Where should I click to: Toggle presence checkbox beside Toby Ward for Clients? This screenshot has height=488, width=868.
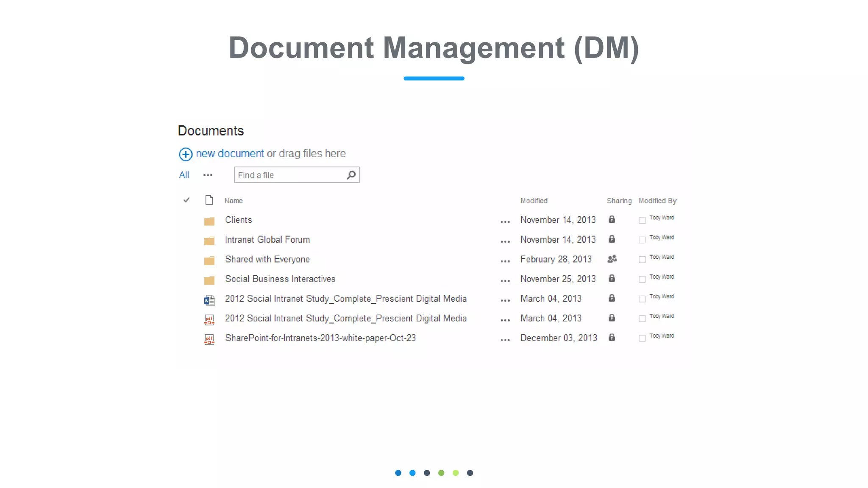(x=642, y=220)
